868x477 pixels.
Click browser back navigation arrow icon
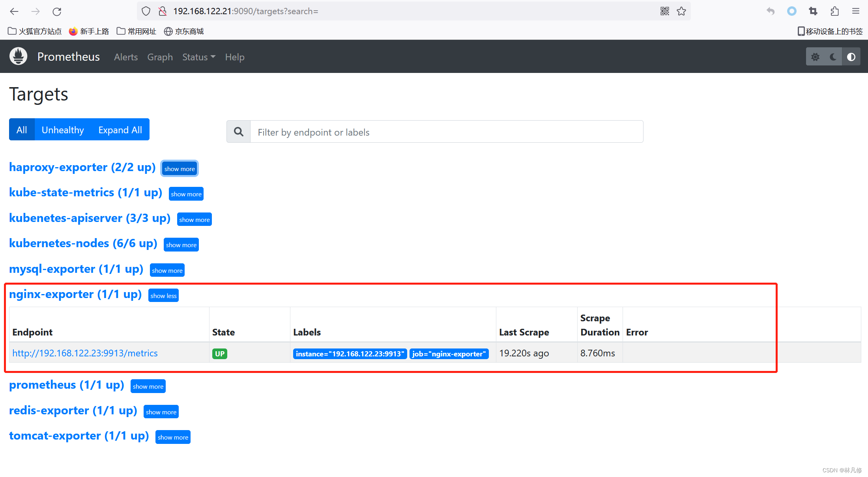coord(14,11)
